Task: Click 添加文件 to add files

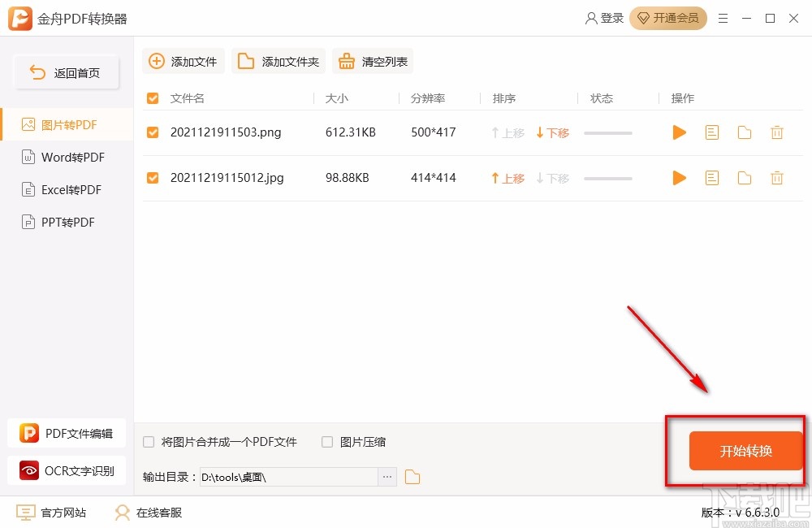Action: pos(183,62)
